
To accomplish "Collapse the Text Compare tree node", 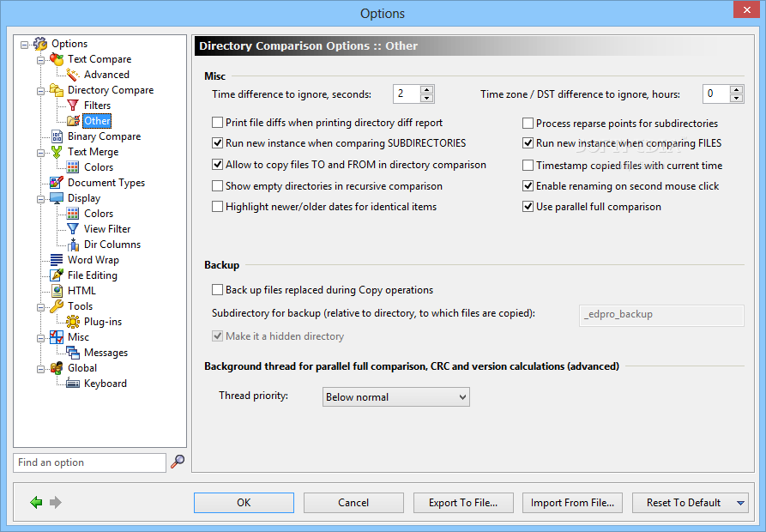I will [x=41, y=60].
